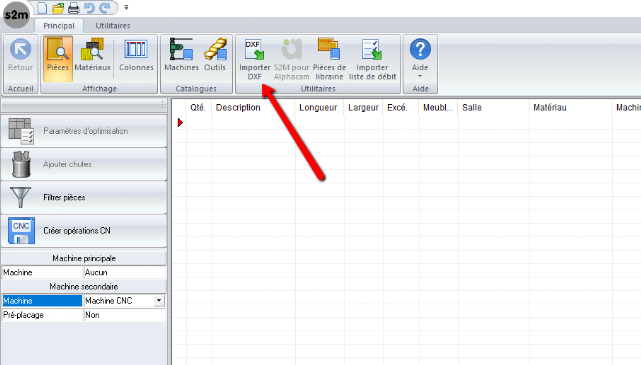Click the Aucun machine value
This screenshot has width=641, height=365.
coord(125,272)
